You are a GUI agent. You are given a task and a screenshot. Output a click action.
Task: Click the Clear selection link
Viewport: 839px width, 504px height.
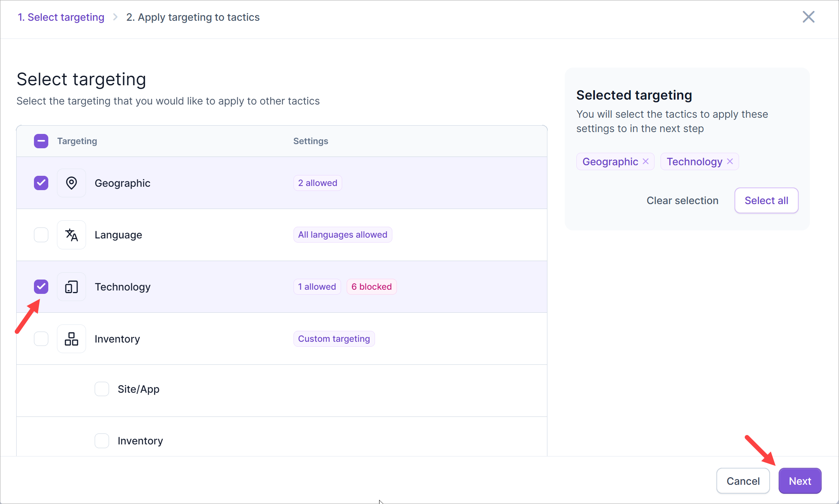coord(682,200)
